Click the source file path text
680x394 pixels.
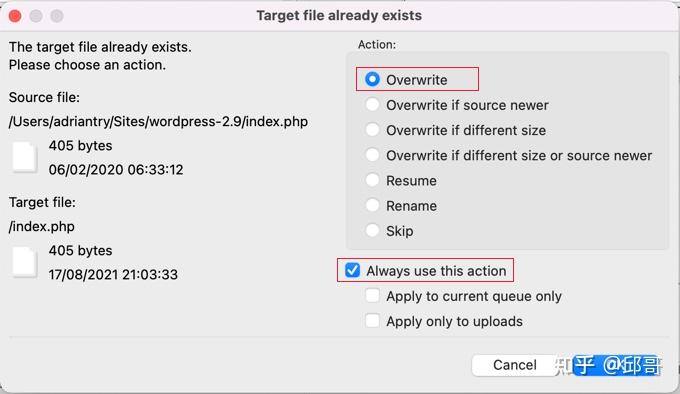pyautogui.click(x=158, y=122)
